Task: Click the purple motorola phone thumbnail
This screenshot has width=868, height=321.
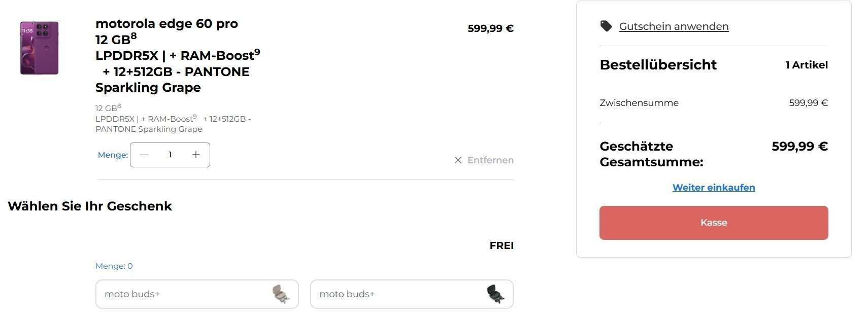Action: [x=39, y=48]
